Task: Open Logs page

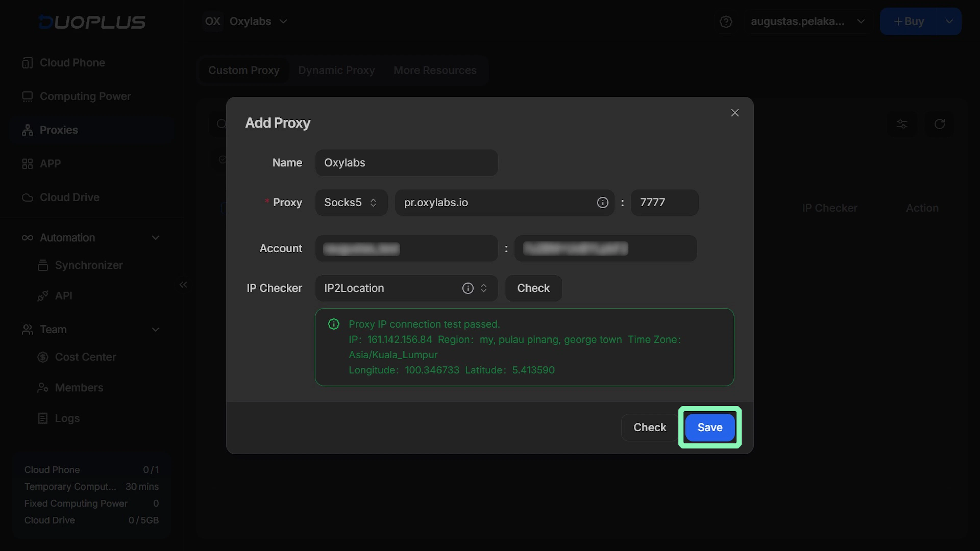Action: pos(67,418)
